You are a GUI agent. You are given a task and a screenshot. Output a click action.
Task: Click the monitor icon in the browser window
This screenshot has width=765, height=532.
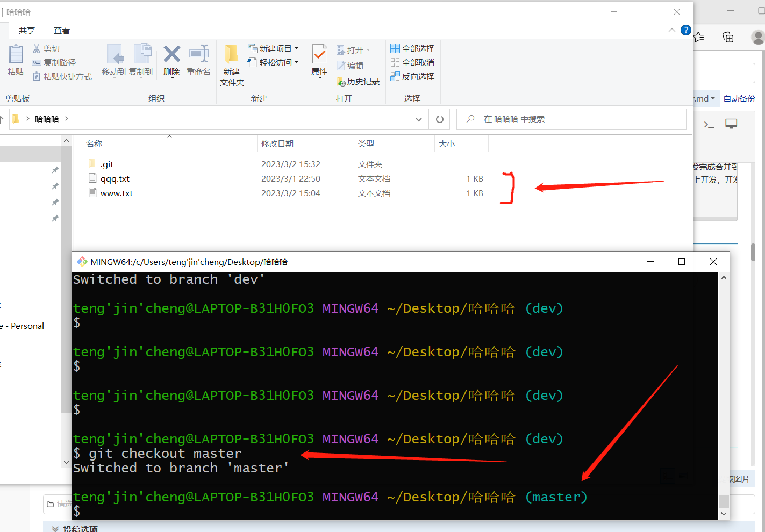coord(731,124)
